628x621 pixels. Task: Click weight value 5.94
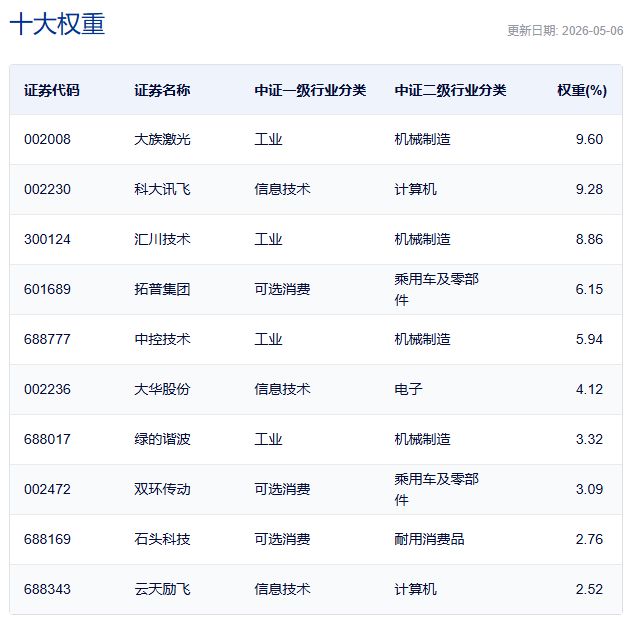(x=589, y=339)
